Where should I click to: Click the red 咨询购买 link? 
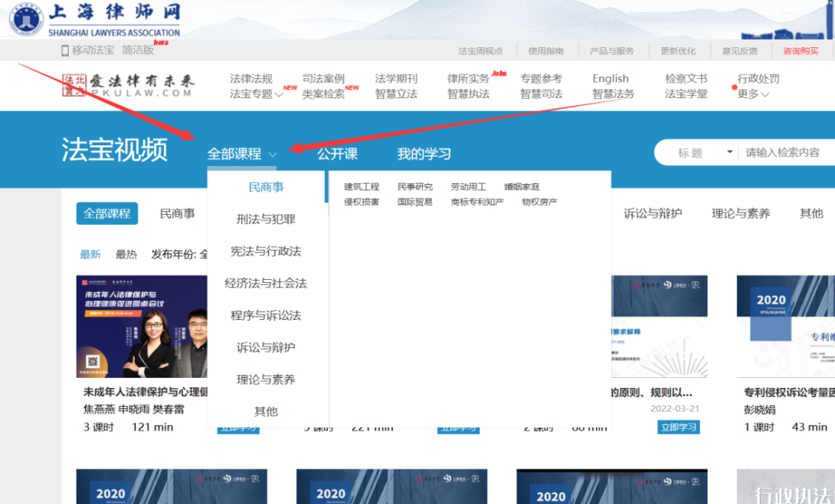(x=800, y=51)
